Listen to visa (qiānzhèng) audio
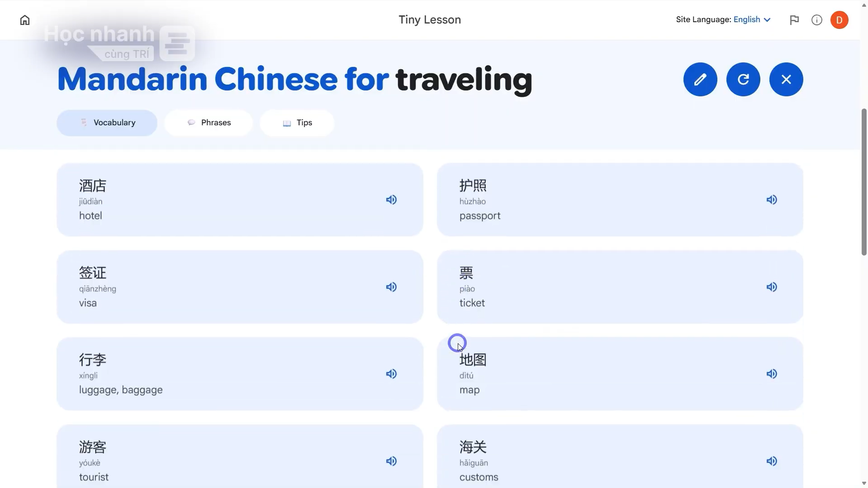This screenshot has height=488, width=868. (x=391, y=287)
